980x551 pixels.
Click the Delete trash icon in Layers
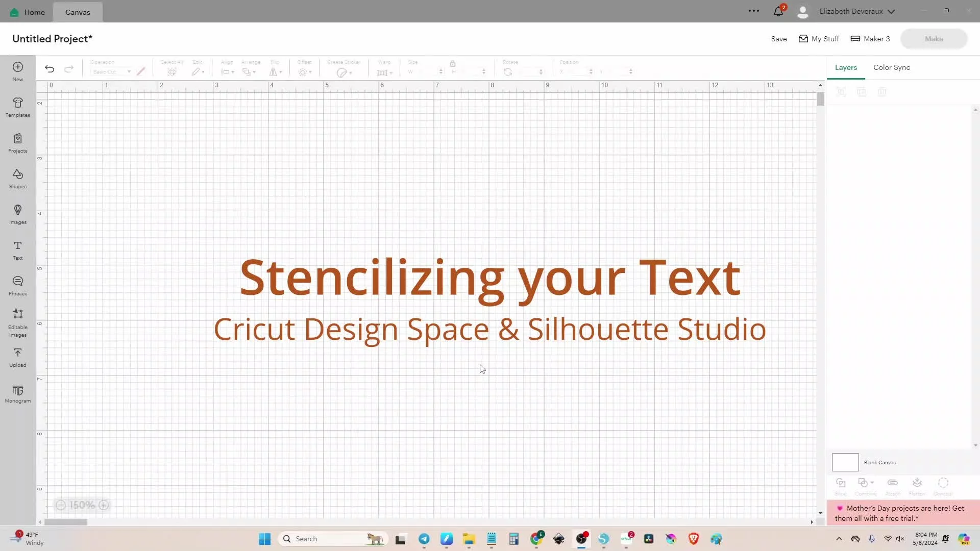click(882, 92)
